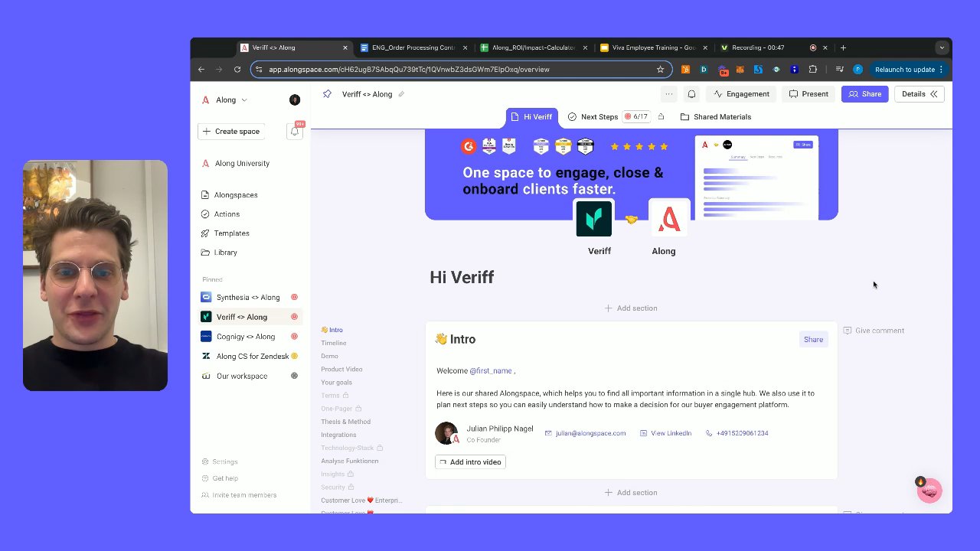Click Give comment beside Intro

tap(874, 331)
